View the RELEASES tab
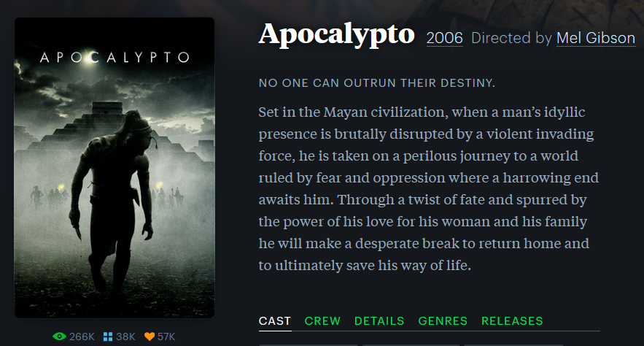Viewport: 644px width, 346px height. pyautogui.click(x=512, y=321)
